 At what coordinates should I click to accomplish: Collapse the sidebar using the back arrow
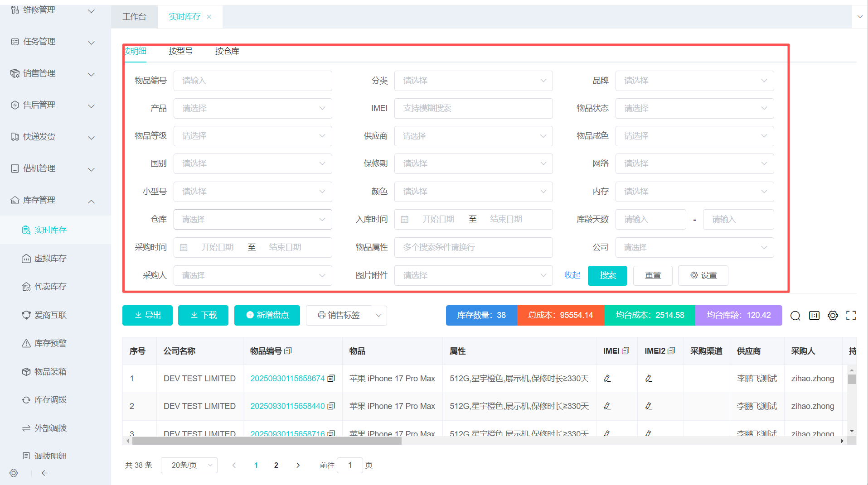pyautogui.click(x=44, y=473)
